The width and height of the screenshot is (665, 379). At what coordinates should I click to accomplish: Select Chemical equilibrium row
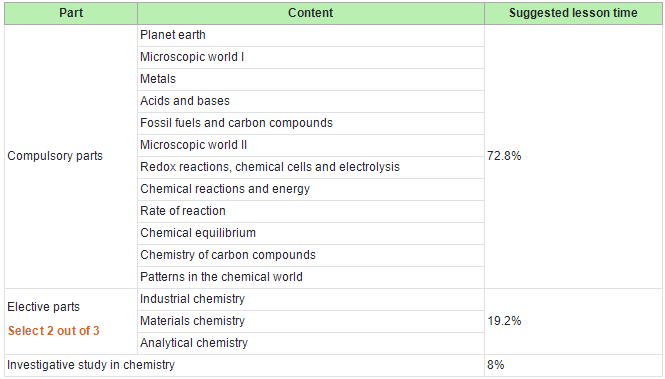pyautogui.click(x=310, y=234)
